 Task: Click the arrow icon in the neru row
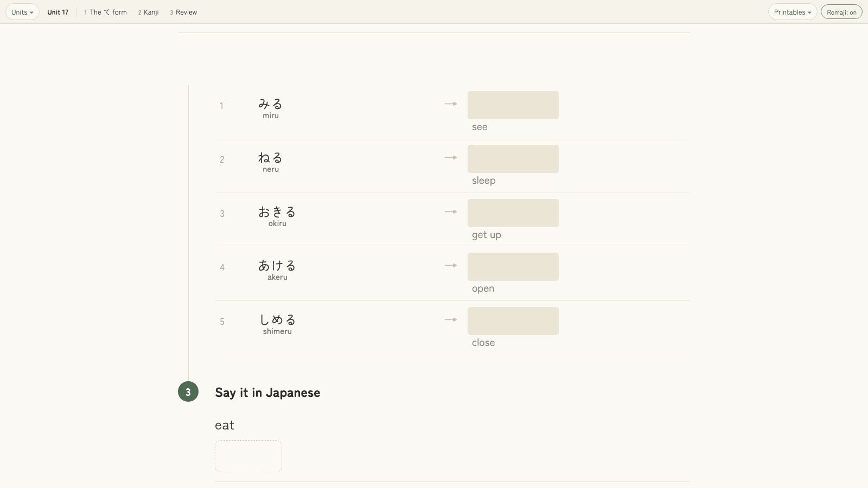tap(451, 157)
